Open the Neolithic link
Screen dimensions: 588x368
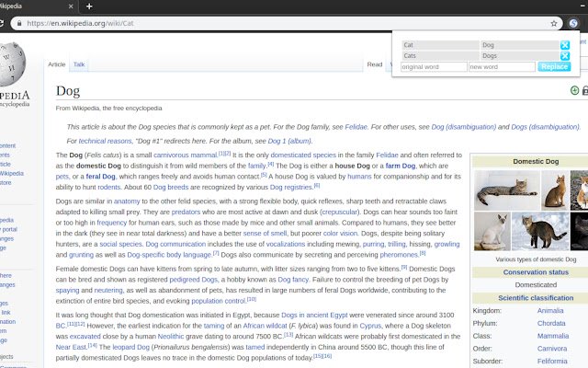click(171, 337)
